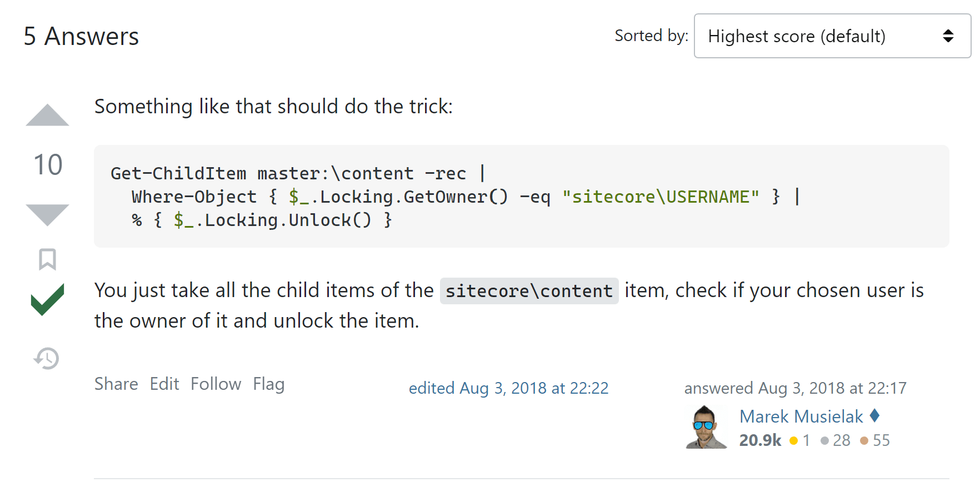Click the sort dropdown arrows
Screen dimensions: 980x482
tap(948, 36)
